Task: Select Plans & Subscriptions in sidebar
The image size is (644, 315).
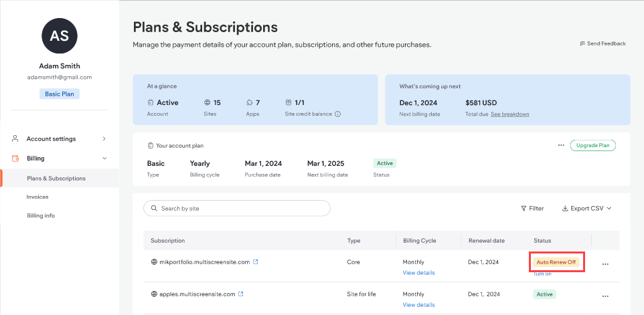Action: (56, 179)
